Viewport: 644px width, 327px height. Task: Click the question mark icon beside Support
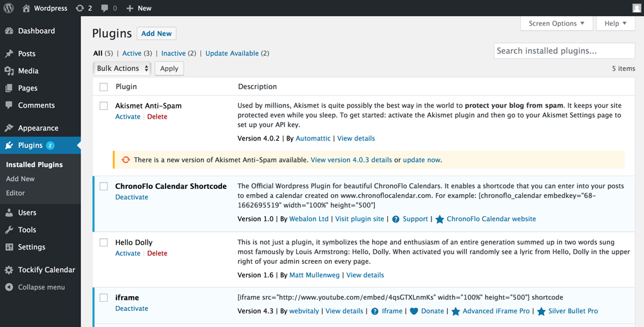tap(395, 219)
